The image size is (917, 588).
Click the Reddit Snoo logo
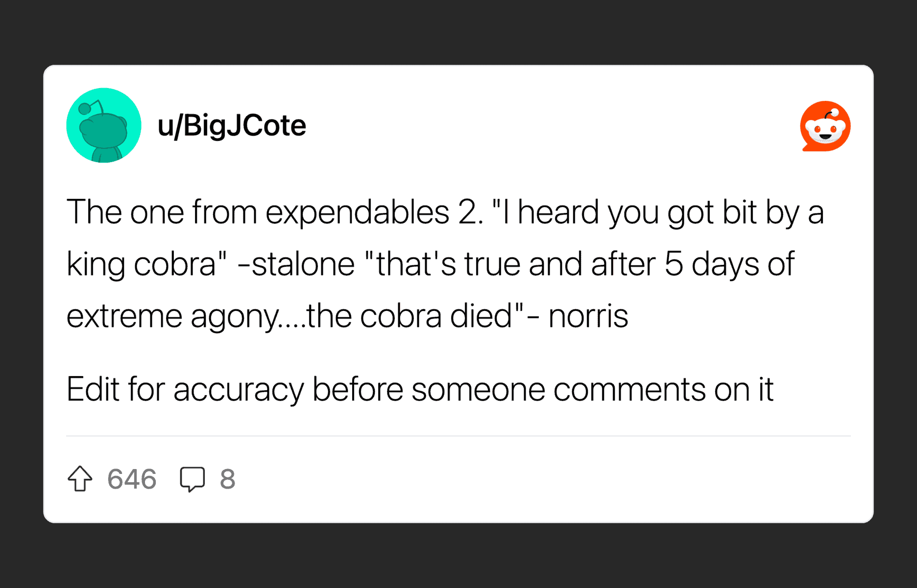click(x=825, y=126)
